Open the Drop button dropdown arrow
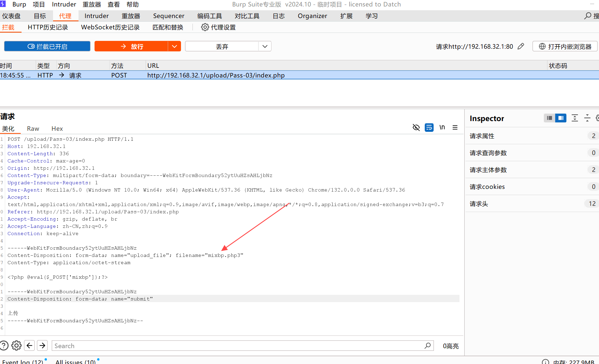 click(x=265, y=46)
